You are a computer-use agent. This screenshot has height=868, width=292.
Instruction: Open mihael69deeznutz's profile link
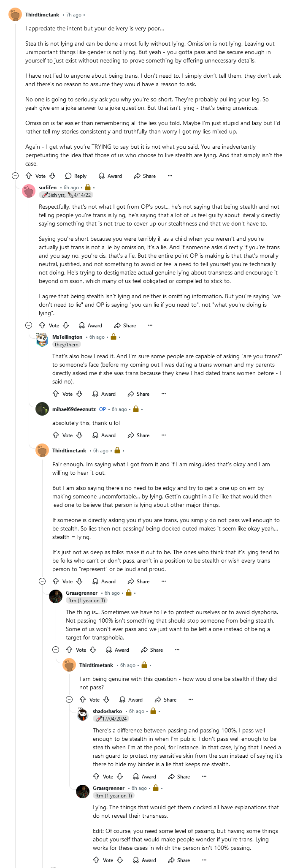point(74,409)
